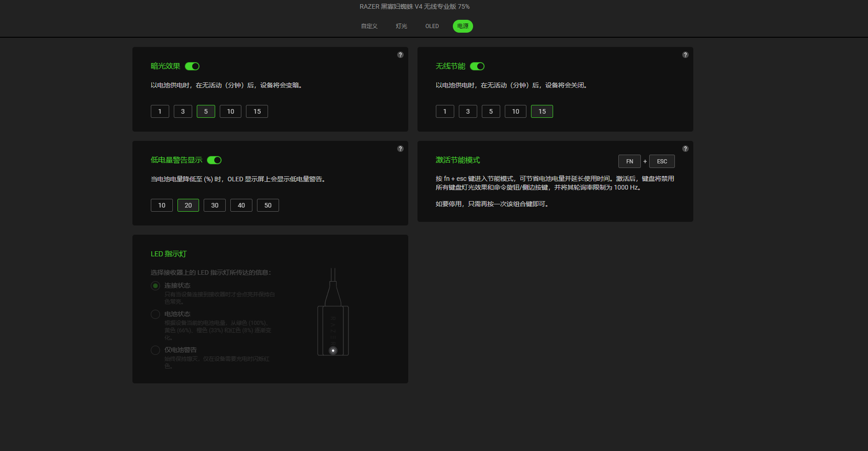
Task: Toggle the 低电量警告显示 switch
Action: point(214,160)
